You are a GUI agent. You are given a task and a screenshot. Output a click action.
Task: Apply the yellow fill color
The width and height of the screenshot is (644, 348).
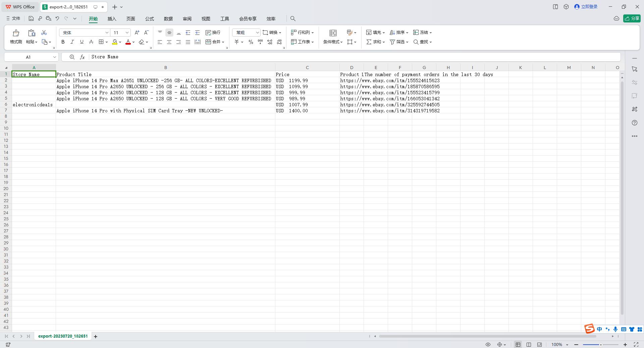(x=115, y=42)
